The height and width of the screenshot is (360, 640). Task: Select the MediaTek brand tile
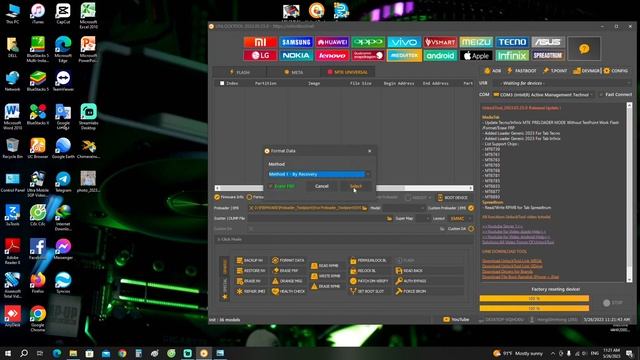pos(404,55)
